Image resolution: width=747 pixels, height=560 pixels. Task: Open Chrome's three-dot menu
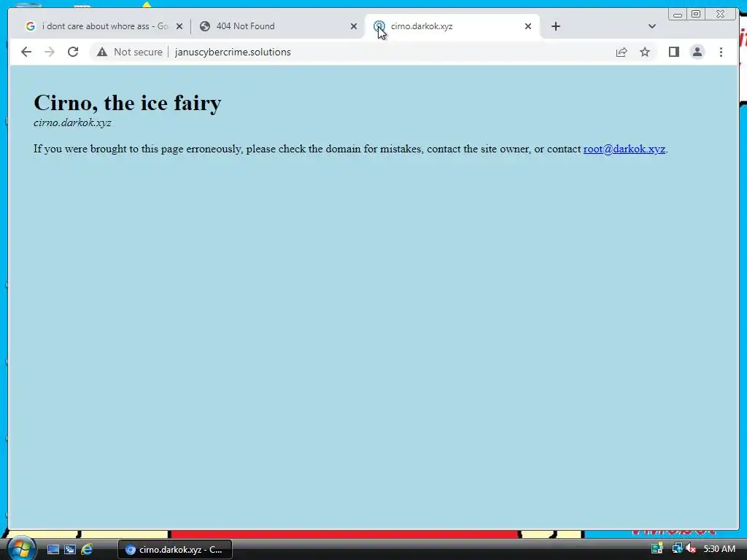click(x=721, y=52)
